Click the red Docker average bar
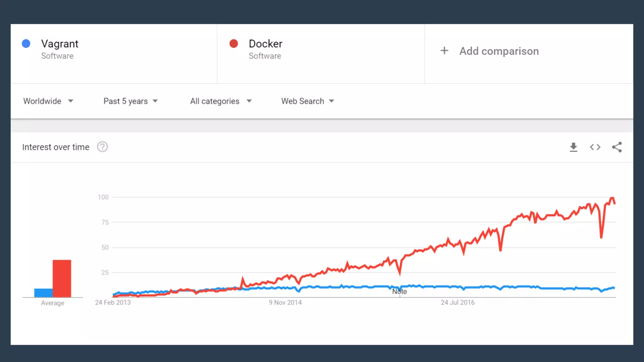This screenshot has height=362, width=644. (62, 278)
